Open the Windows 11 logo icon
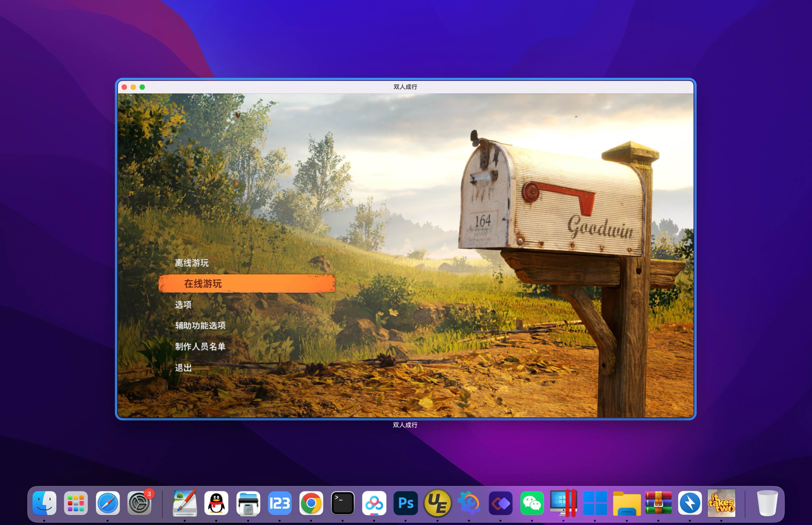Image resolution: width=812 pixels, height=525 pixels. (x=595, y=503)
